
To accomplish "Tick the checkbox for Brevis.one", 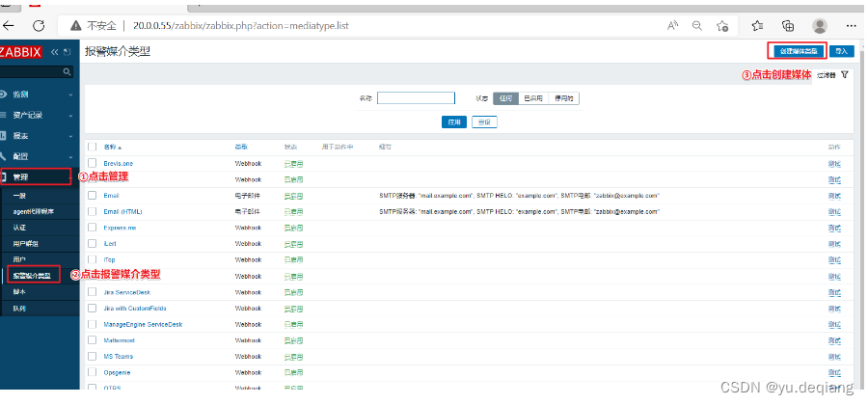I will pyautogui.click(x=92, y=164).
